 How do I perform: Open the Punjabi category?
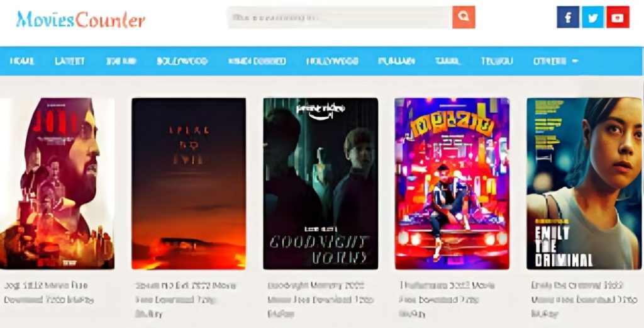[x=396, y=61]
